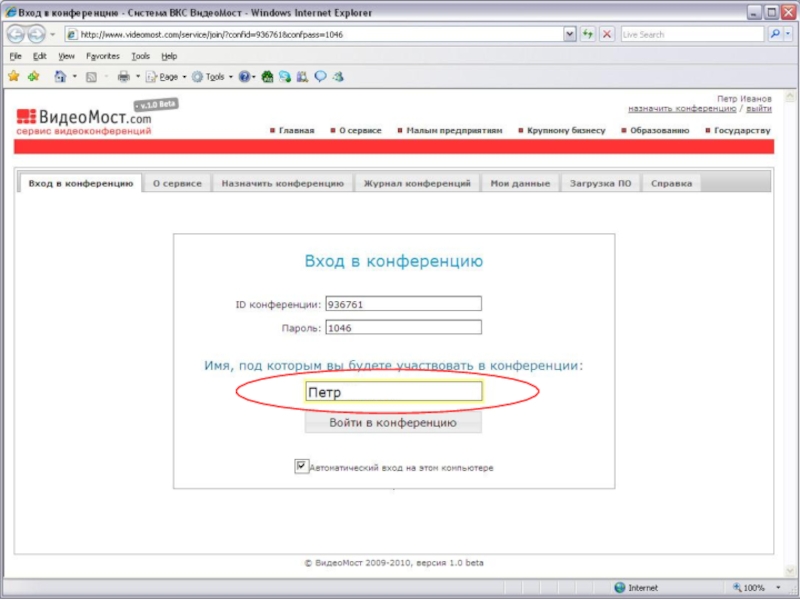Switch to the Загрузка ПО tab

600,184
